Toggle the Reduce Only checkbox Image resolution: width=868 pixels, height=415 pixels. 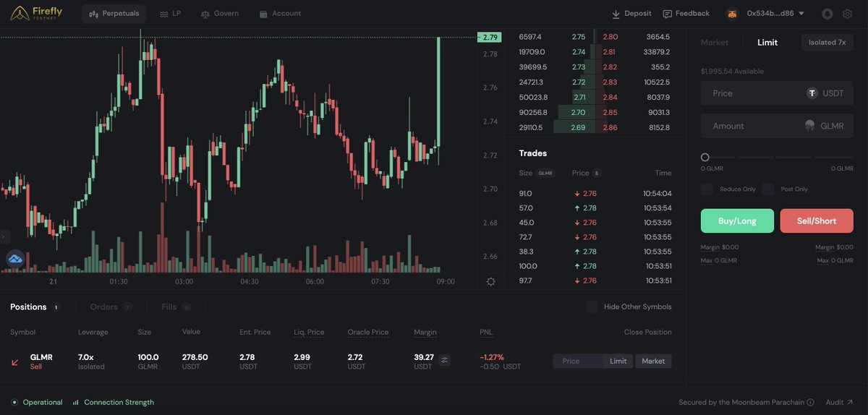click(707, 189)
